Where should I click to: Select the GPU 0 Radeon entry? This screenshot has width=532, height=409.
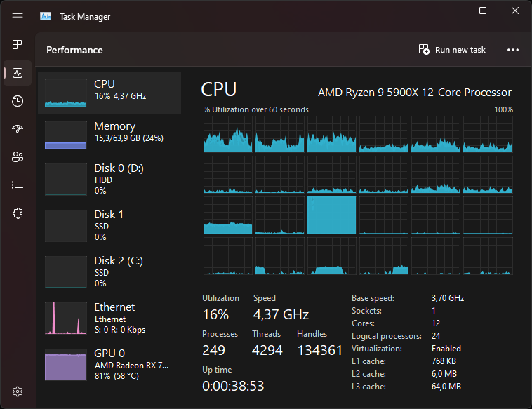[109, 364]
